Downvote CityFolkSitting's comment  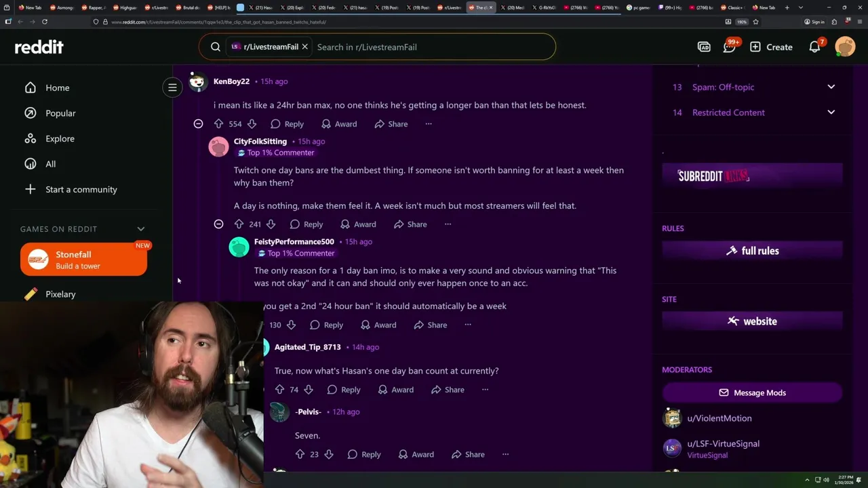[x=271, y=224]
